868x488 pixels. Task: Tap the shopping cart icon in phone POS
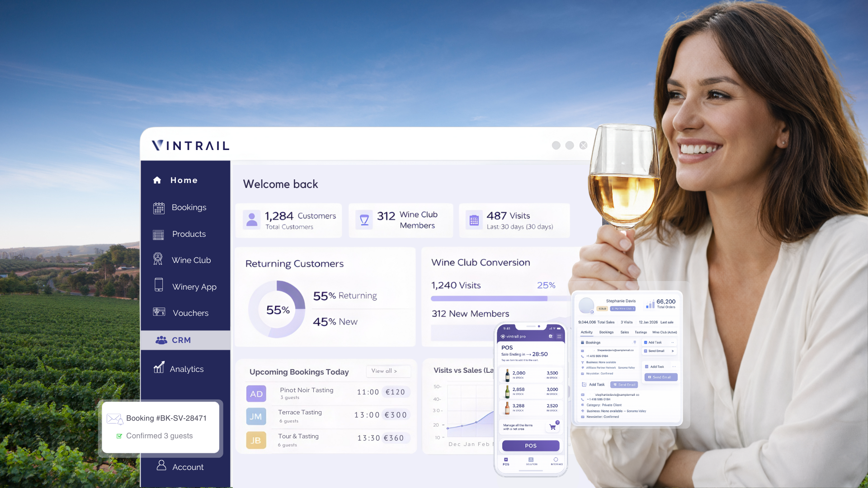(553, 427)
